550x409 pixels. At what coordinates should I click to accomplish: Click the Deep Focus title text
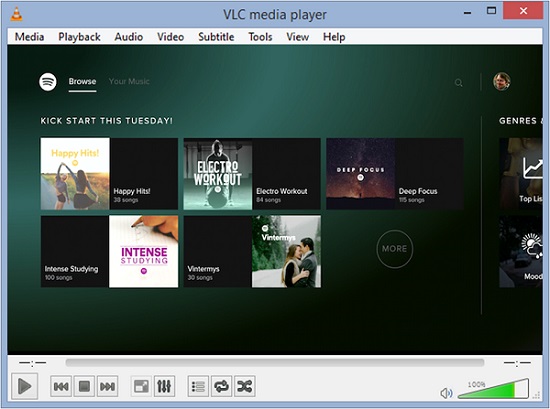click(418, 191)
